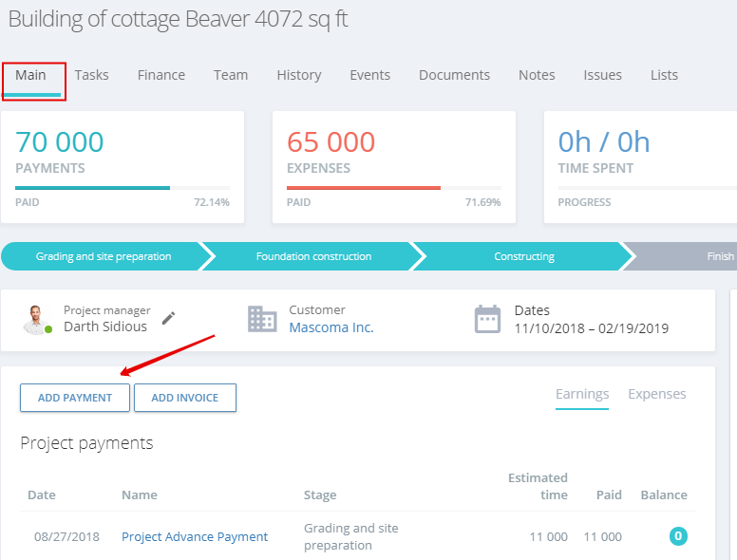Switch to the Tasks tab
This screenshot has width=737, height=560.
(92, 75)
